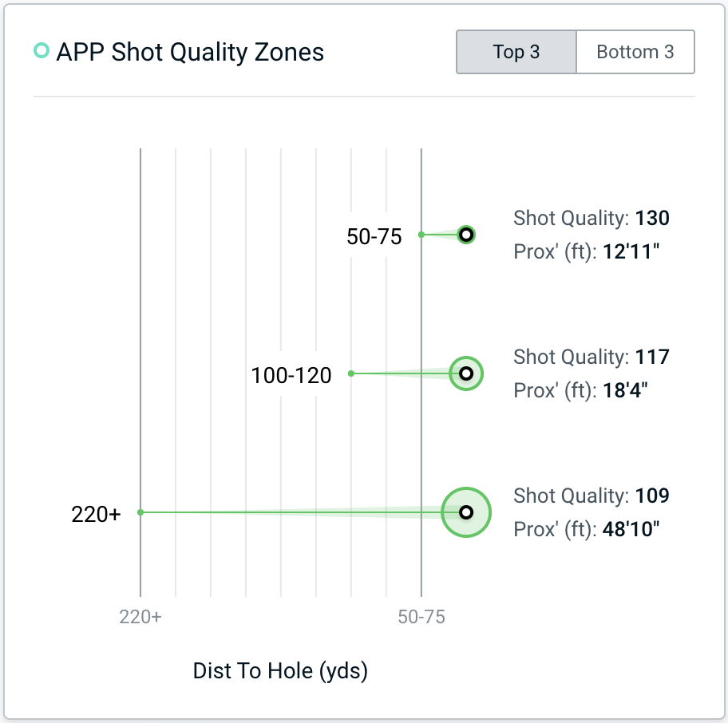Viewport: 728px width, 723px height.
Task: Click the 220+ zone label left of the chart
Action: pyautogui.click(x=97, y=515)
